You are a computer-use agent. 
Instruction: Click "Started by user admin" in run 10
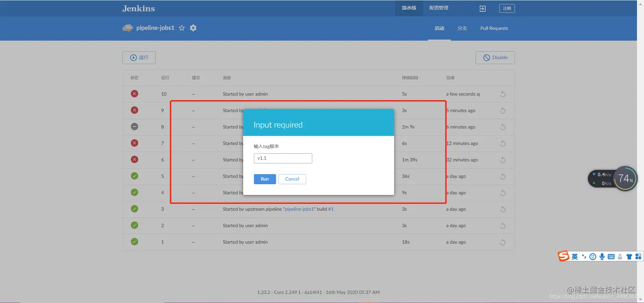click(245, 94)
